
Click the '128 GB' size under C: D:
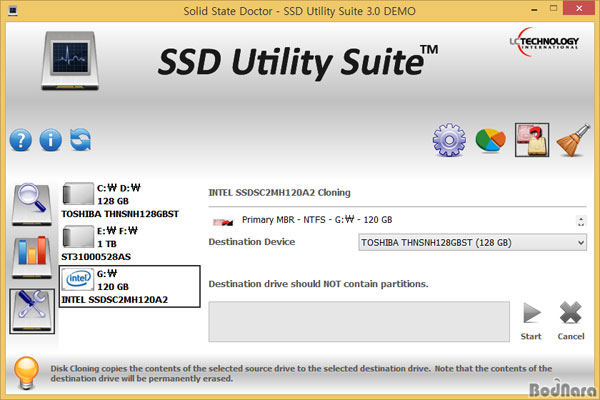click(113, 201)
